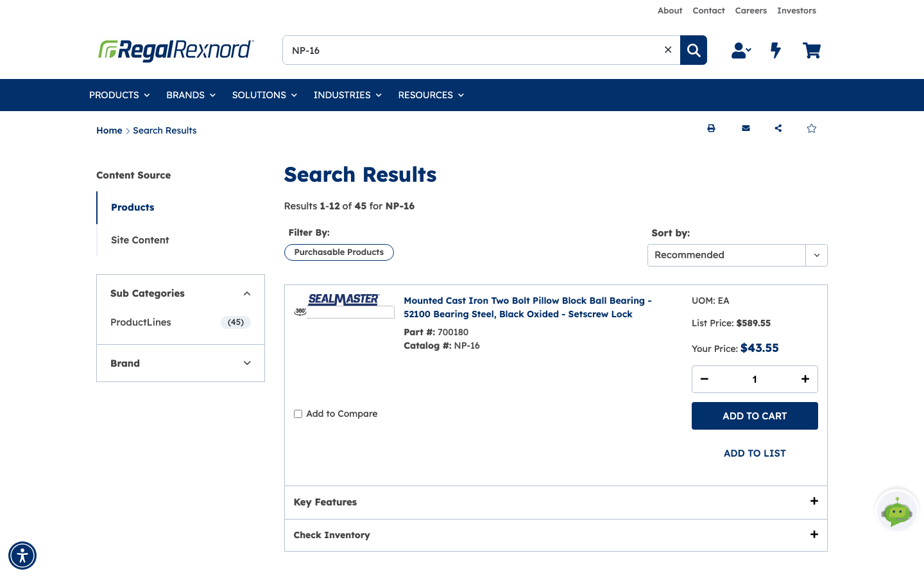
Task: Click the ADD TO LIST link
Action: tap(755, 453)
